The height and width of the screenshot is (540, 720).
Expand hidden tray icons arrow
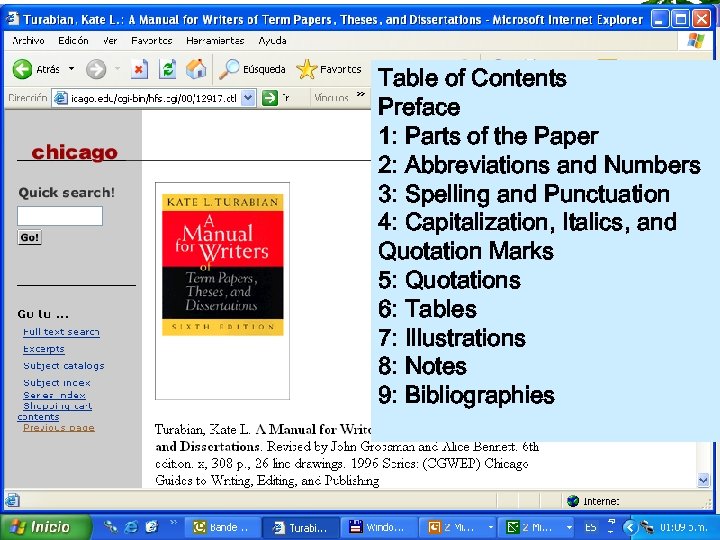pyautogui.click(x=630, y=527)
